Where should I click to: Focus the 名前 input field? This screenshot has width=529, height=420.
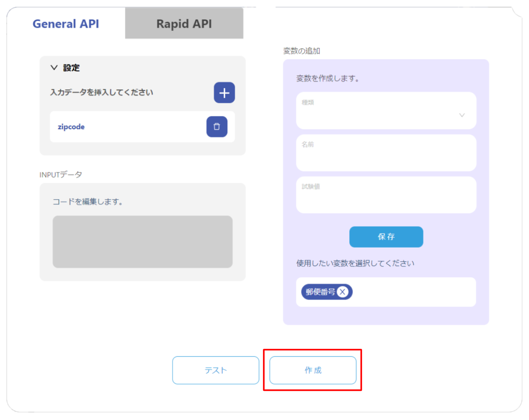pos(386,153)
